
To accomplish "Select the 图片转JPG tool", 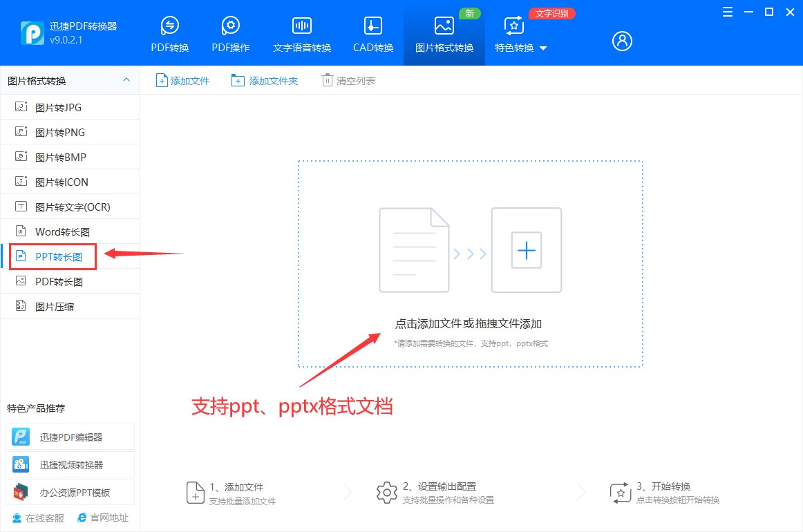I will coord(61,107).
